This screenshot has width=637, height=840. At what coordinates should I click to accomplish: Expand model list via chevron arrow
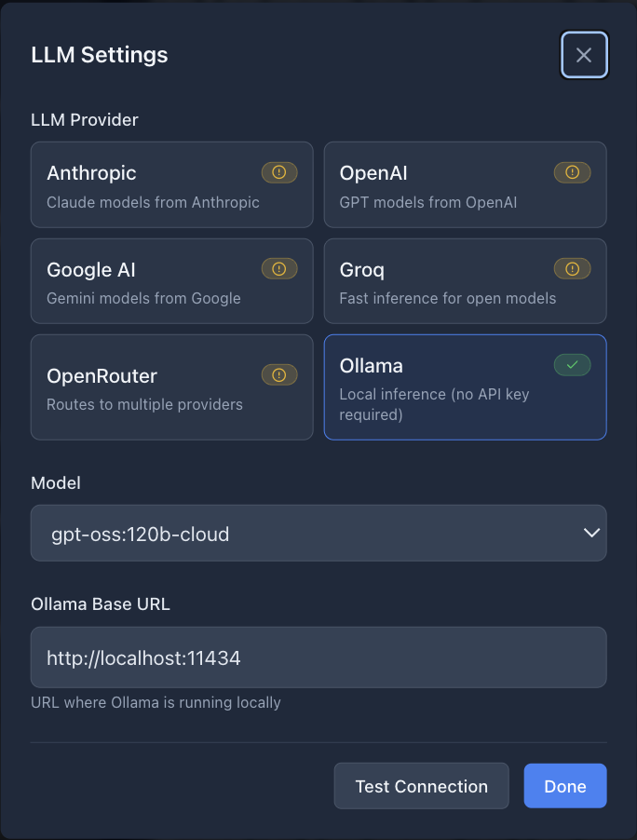click(x=591, y=533)
